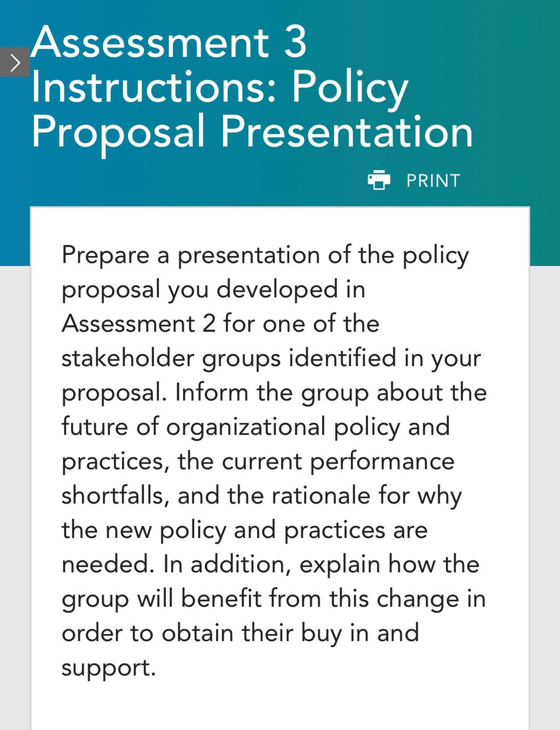Select the PRINT text label
The image size is (560, 730).
433,181
